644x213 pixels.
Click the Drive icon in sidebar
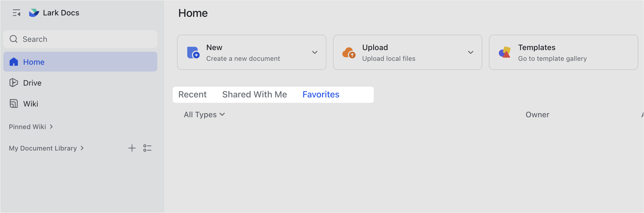tap(13, 83)
